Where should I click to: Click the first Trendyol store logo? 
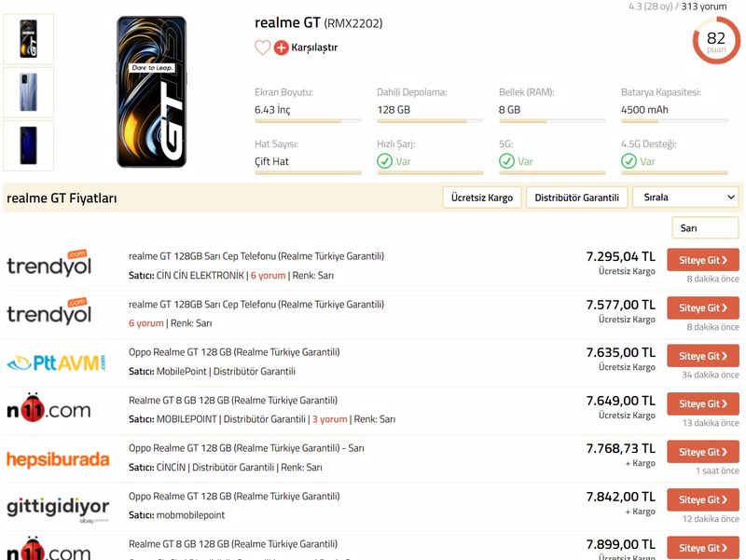pyautogui.click(x=48, y=265)
